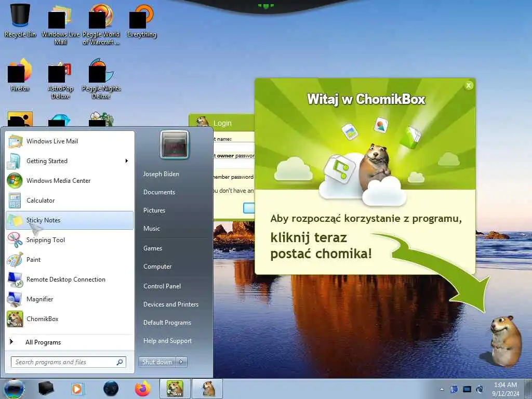
Task: Open the Everything desktop shortcut
Action: click(141, 21)
